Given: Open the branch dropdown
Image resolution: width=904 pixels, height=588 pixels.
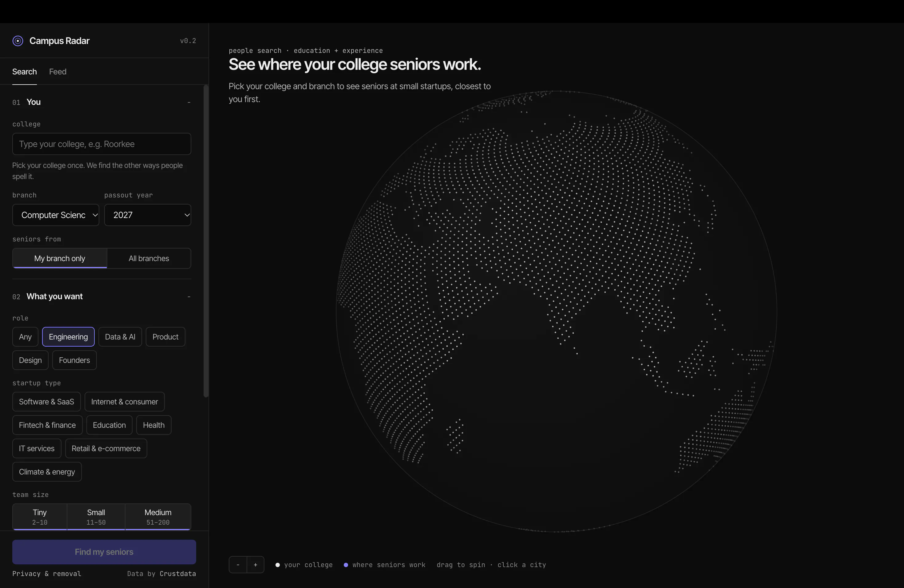Looking at the screenshot, I should coord(56,215).
